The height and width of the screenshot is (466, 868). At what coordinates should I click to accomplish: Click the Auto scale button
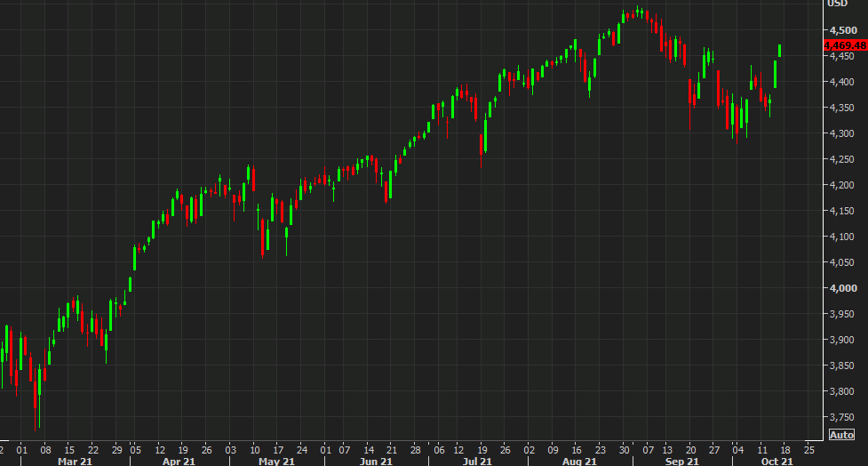tap(841, 435)
